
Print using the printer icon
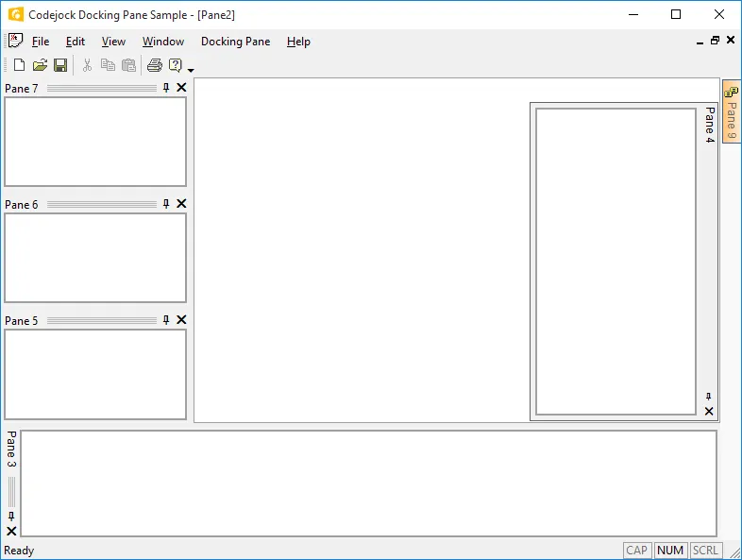(155, 65)
